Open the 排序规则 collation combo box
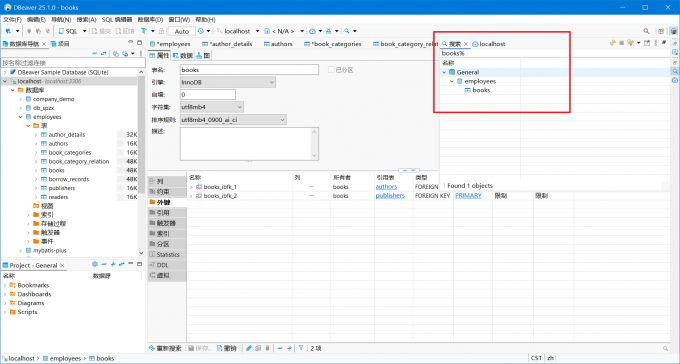 click(x=233, y=119)
